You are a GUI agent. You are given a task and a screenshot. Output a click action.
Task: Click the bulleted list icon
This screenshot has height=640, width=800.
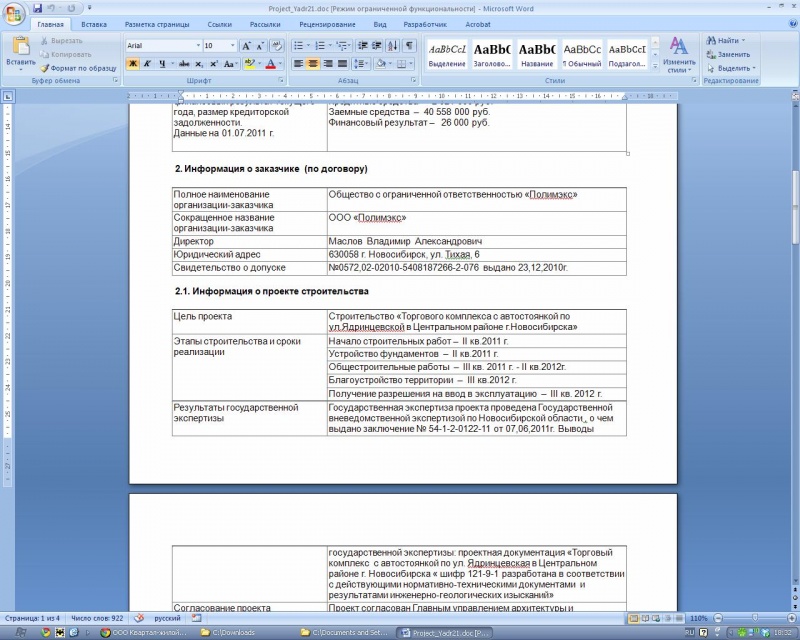[298, 46]
